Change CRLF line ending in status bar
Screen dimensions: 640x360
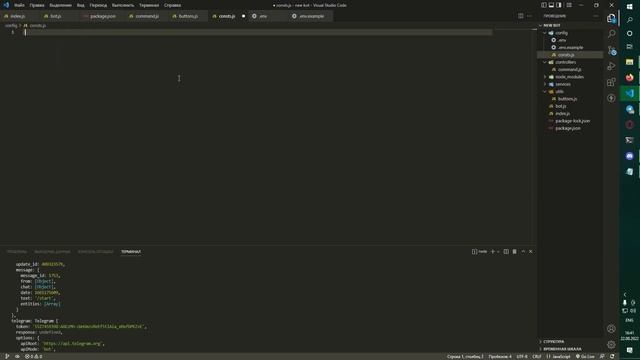(537, 356)
